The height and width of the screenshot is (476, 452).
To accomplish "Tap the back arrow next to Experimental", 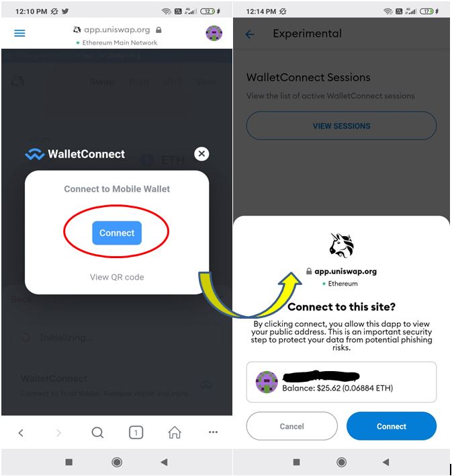I will pos(250,34).
